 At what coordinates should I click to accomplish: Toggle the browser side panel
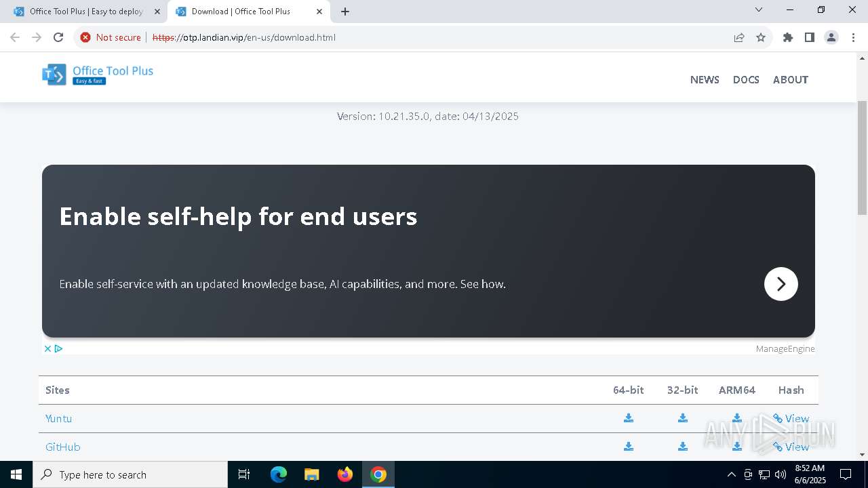pos(810,37)
